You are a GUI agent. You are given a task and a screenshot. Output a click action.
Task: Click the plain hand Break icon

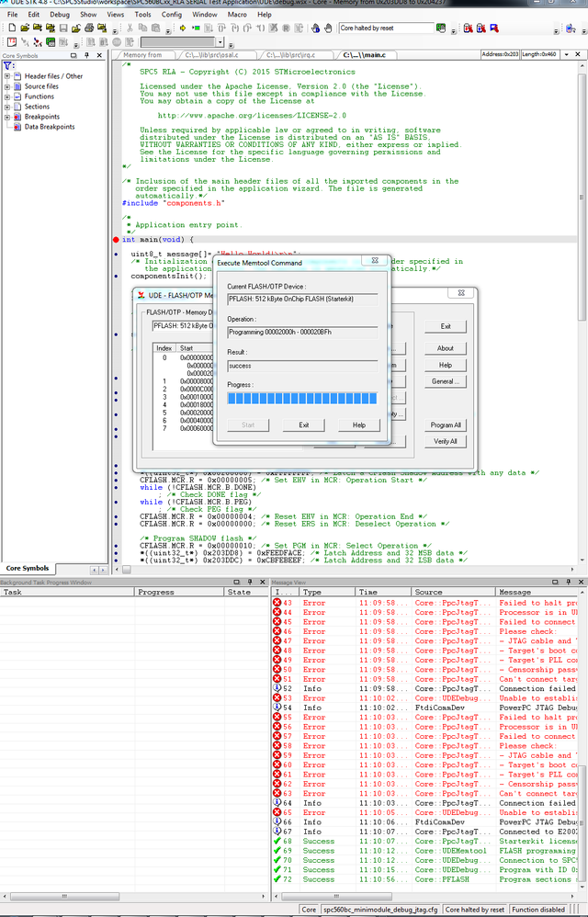click(x=328, y=28)
